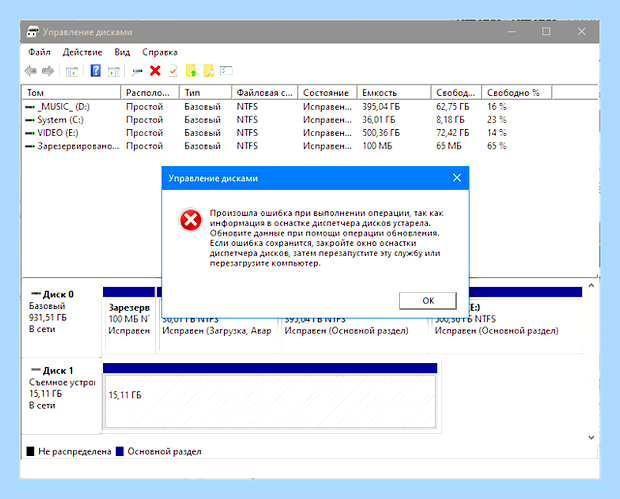Sort by the Файловая с... column header

(x=265, y=93)
